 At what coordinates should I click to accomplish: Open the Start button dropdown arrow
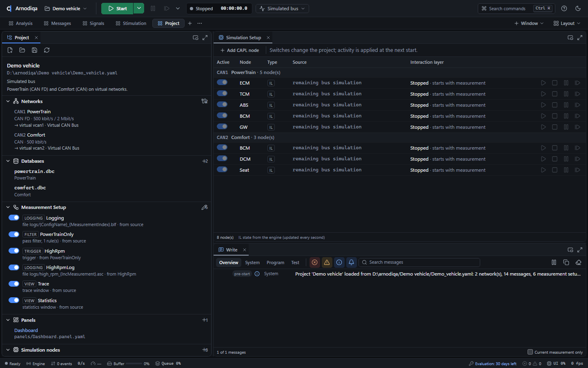139,9
